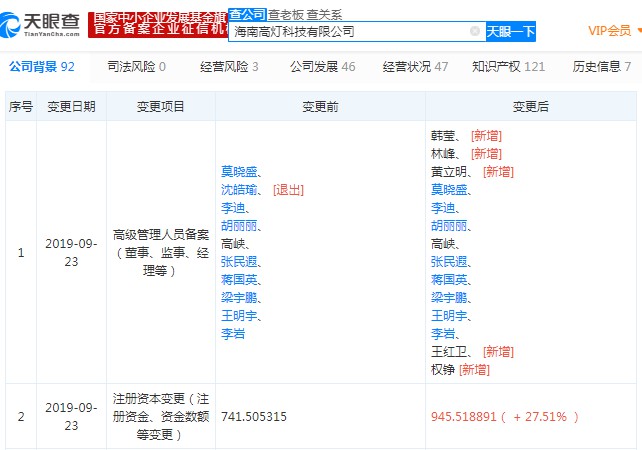Switch to the 经营风险 3 tab
642x450 pixels.
point(229,66)
